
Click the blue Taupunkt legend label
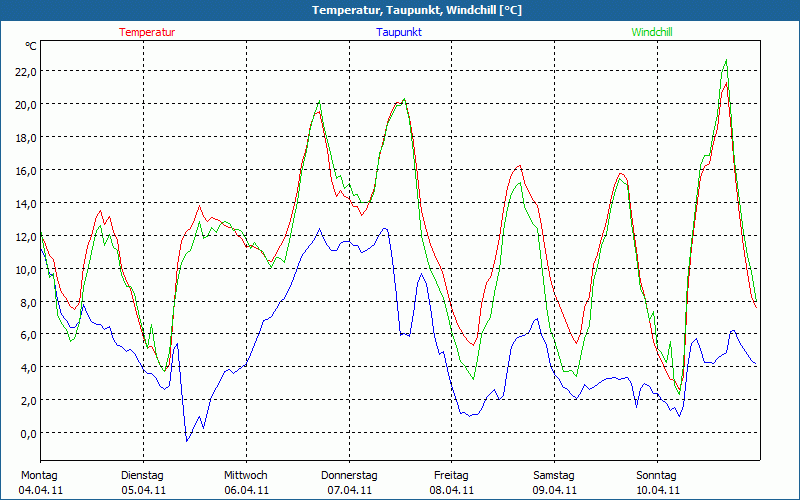click(x=399, y=32)
